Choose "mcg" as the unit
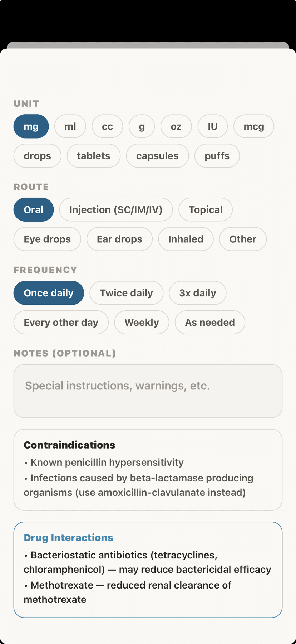 (x=253, y=126)
